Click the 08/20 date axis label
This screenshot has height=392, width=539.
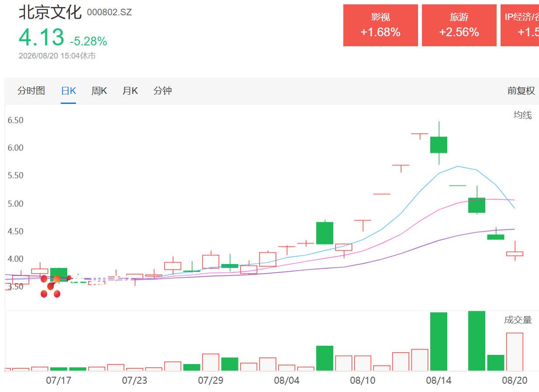pos(515,381)
